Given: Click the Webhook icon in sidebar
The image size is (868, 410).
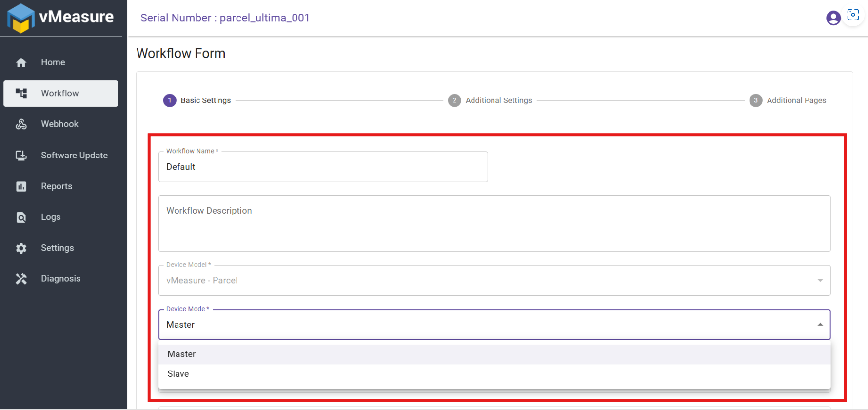Looking at the screenshot, I should 21,124.
